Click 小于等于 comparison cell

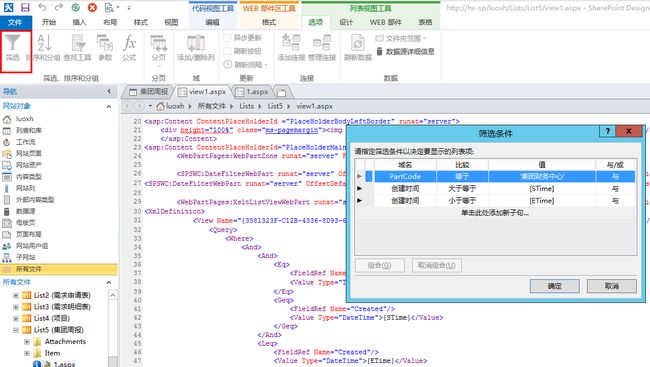(462, 200)
